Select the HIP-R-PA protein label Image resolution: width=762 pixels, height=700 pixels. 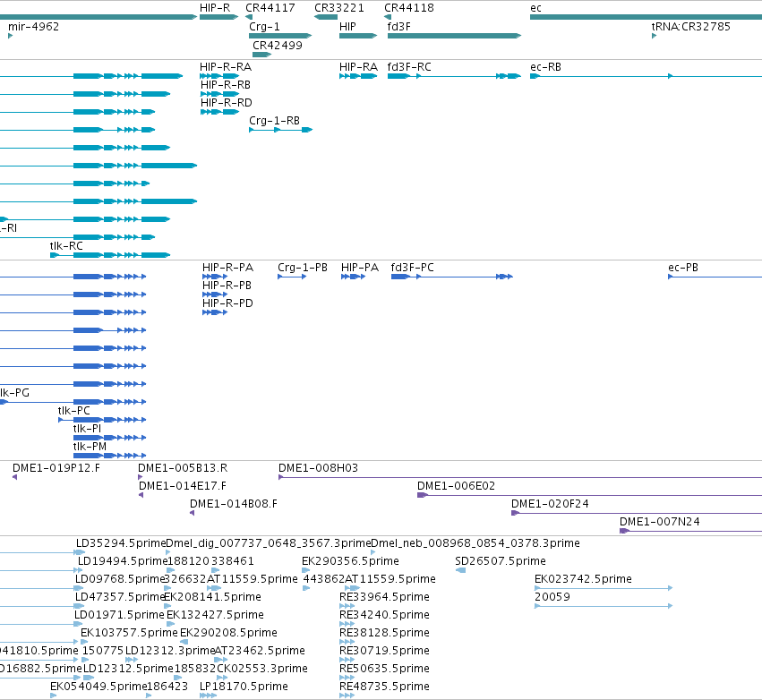click(228, 267)
